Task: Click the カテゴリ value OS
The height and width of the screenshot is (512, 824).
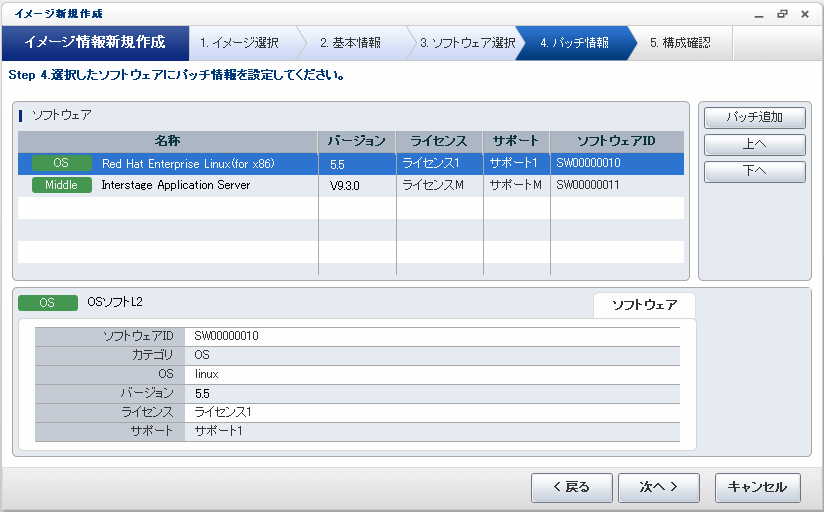Action: (x=202, y=355)
